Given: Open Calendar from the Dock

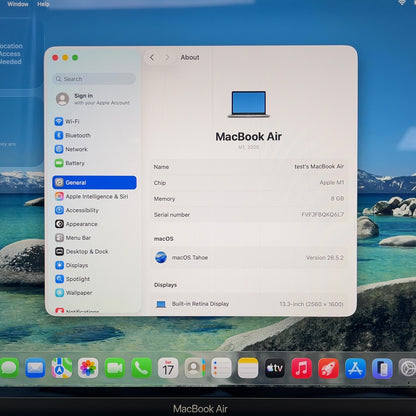Looking at the screenshot, I should [x=168, y=368].
